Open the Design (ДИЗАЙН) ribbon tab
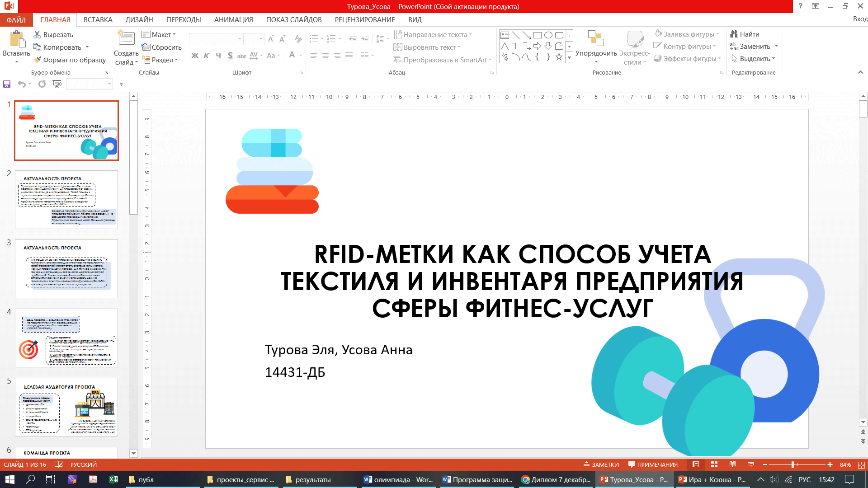The image size is (868, 488). pos(139,20)
